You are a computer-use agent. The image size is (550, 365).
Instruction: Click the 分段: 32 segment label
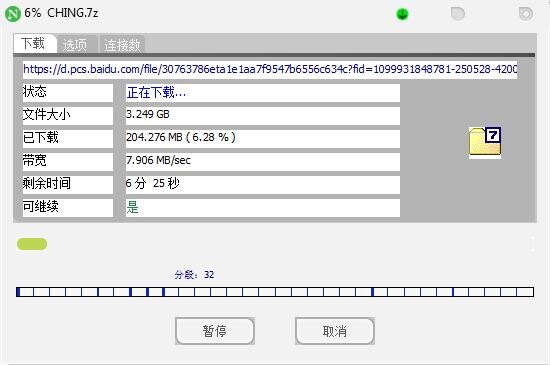point(194,275)
